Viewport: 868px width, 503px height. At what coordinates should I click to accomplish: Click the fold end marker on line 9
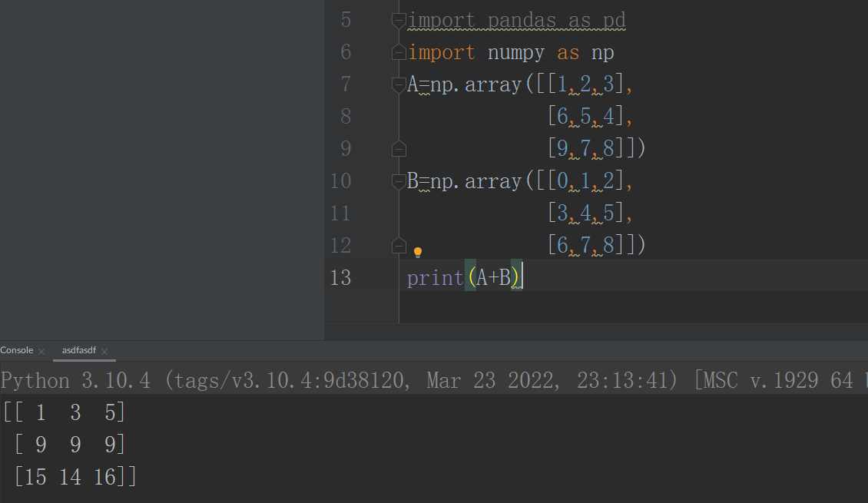point(399,148)
